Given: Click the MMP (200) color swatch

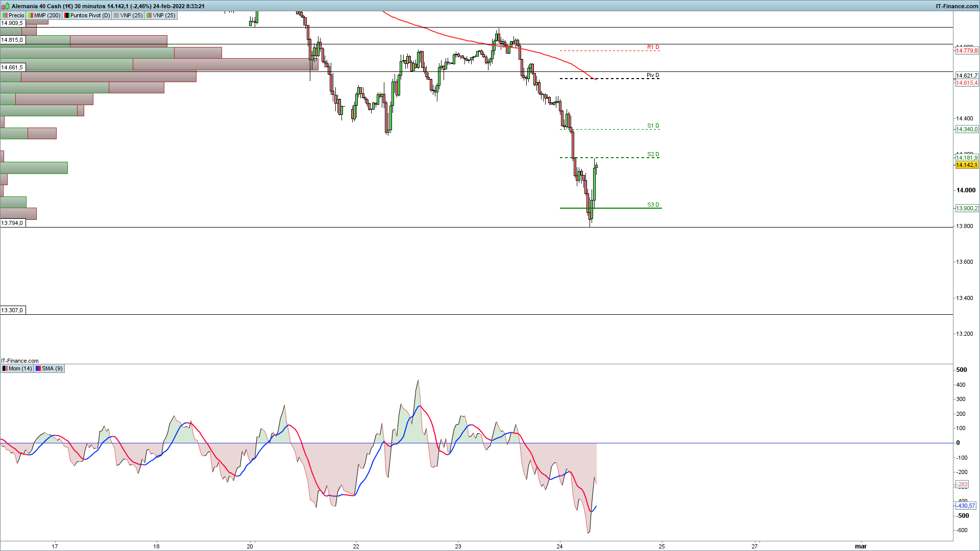Looking at the screenshot, I should click(30, 15).
